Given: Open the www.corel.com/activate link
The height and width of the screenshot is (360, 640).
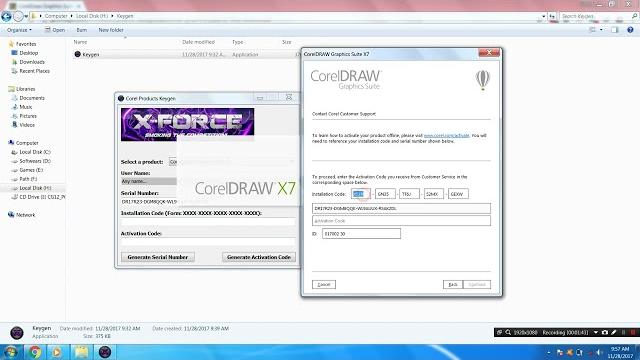Looking at the screenshot, I should pos(446,136).
